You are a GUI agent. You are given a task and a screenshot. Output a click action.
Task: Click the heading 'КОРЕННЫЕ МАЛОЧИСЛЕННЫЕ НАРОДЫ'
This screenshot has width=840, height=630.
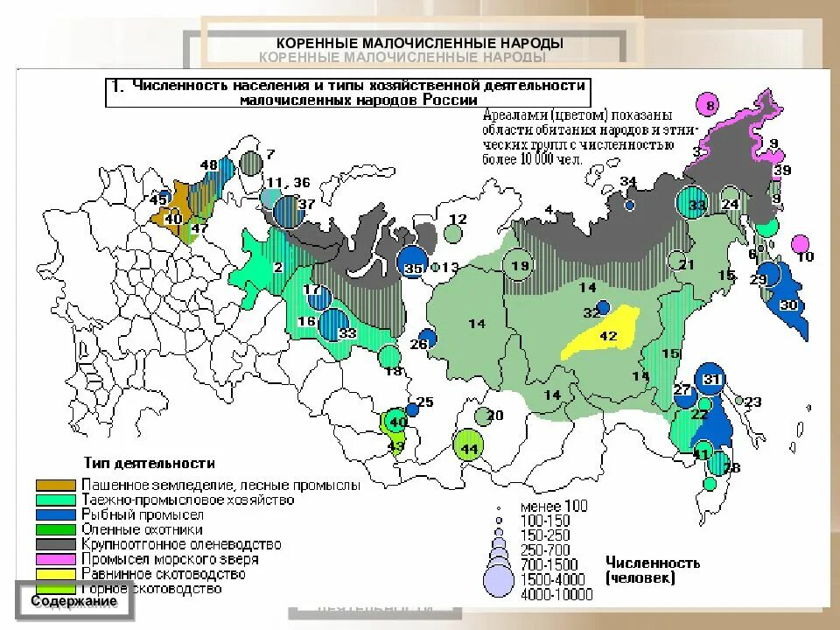point(419,43)
